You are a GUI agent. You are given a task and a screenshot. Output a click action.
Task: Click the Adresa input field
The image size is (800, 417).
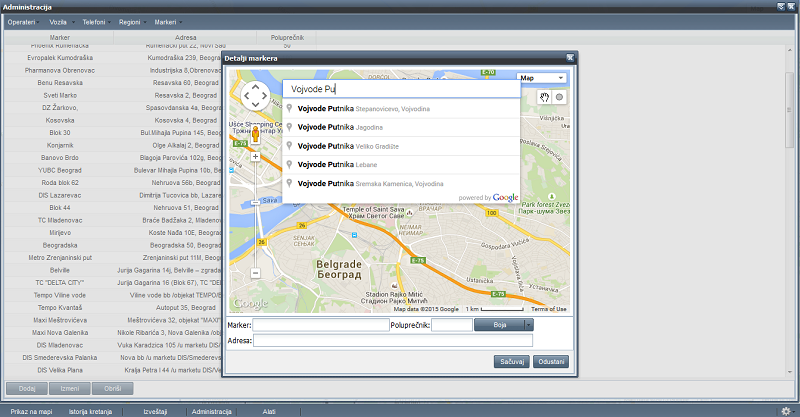pyautogui.click(x=393, y=340)
